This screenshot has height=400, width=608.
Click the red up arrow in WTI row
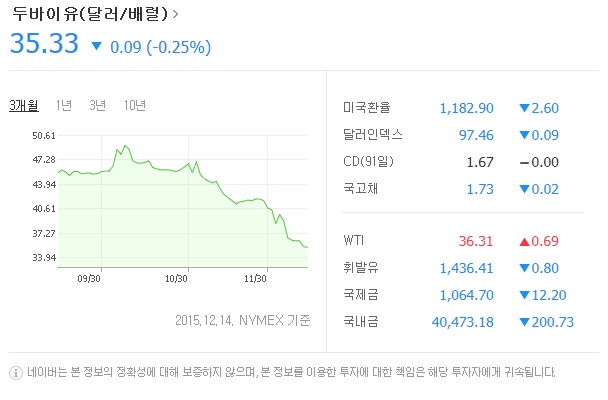(523, 241)
